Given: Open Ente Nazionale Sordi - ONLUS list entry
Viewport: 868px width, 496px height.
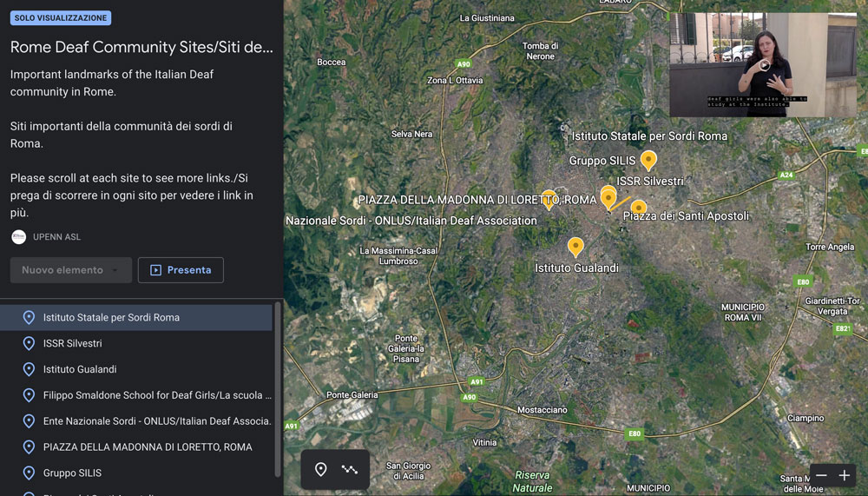Looking at the screenshot, I should [x=136, y=421].
